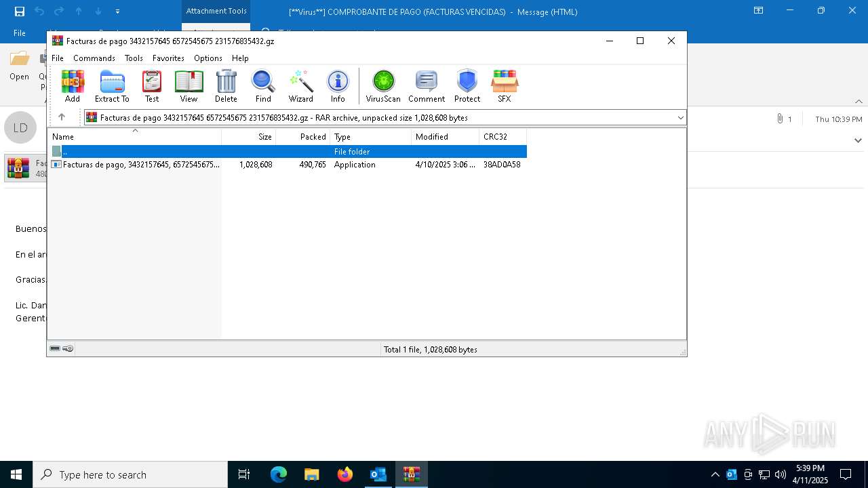Open the Commands menu

point(94,58)
